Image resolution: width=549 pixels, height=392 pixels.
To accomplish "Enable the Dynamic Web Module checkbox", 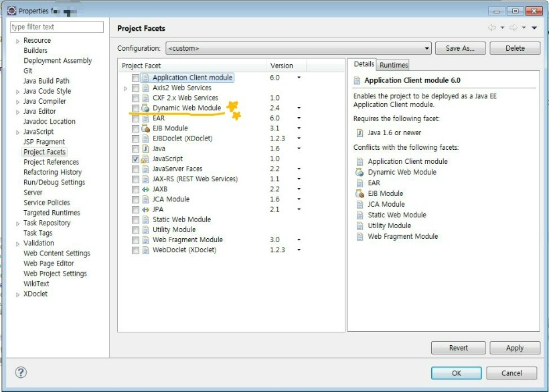I will pyautogui.click(x=135, y=108).
